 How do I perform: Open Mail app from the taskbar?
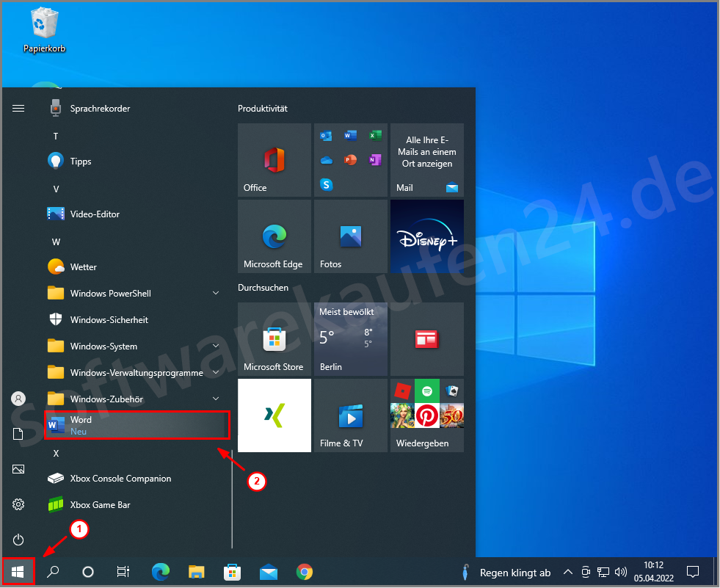click(268, 573)
